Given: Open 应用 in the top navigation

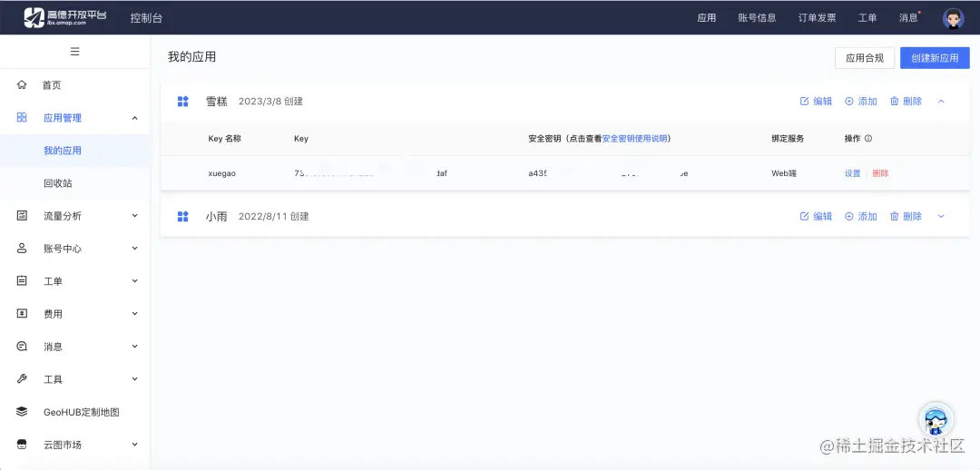Looking at the screenshot, I should 707,18.
